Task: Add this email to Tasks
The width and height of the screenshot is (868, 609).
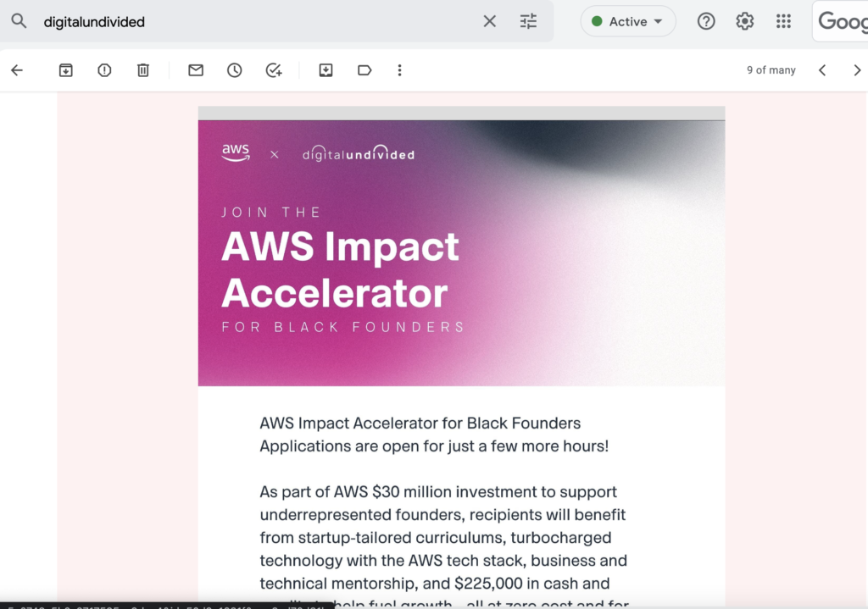Action: [274, 70]
